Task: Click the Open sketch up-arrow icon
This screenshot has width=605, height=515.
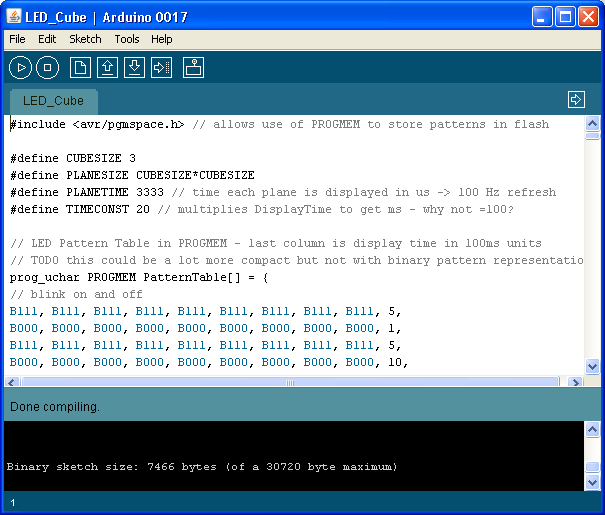Action: point(107,67)
